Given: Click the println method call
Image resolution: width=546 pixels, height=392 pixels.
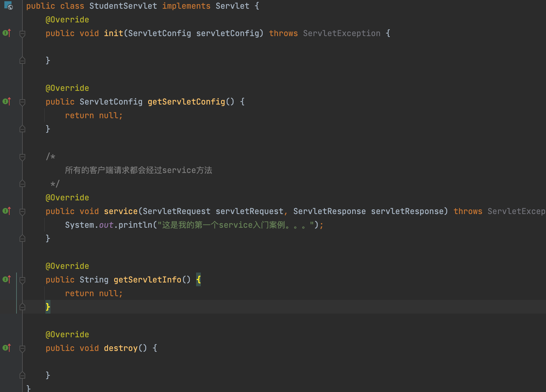Looking at the screenshot, I should pyautogui.click(x=135, y=225).
